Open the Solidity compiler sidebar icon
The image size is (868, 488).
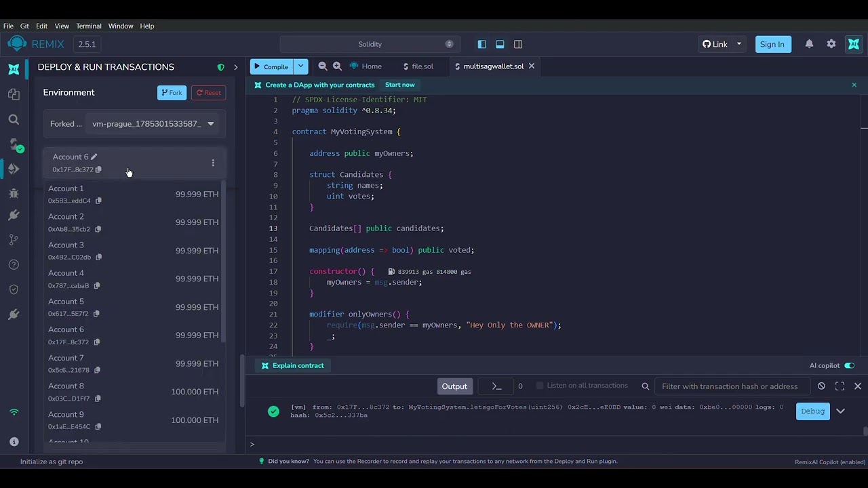click(14, 144)
